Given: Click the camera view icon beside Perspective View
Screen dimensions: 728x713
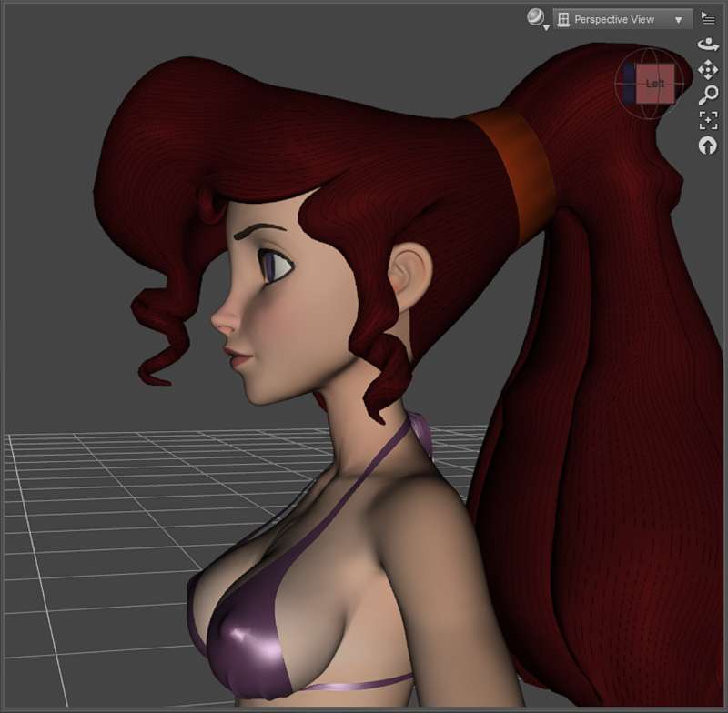Looking at the screenshot, I should pyautogui.click(x=563, y=19).
